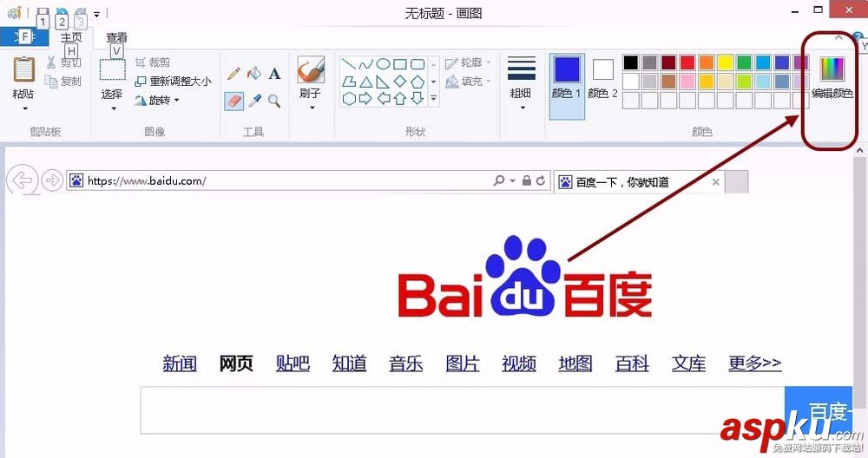Switch to the 查看 View tab
This screenshot has height=458, width=868.
coord(117,37)
